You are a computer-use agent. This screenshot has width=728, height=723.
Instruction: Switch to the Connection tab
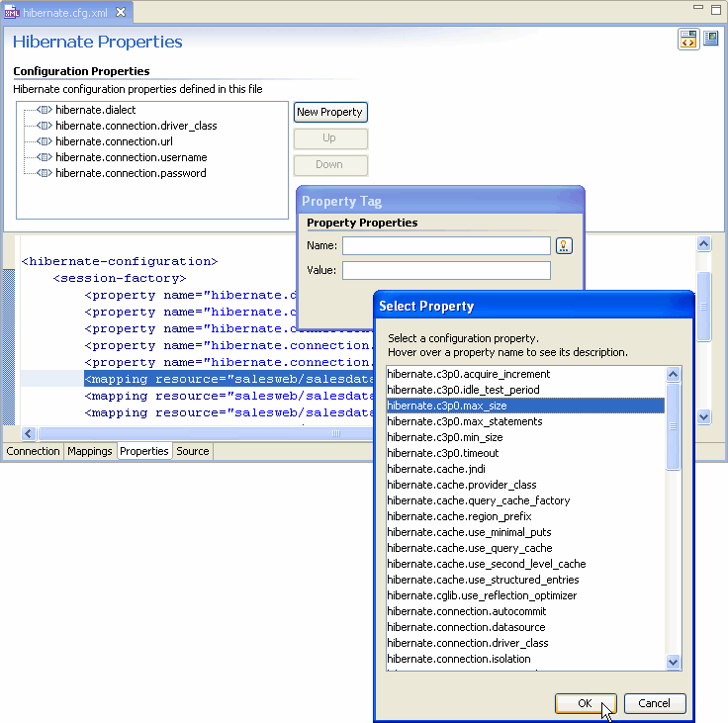[x=33, y=451]
